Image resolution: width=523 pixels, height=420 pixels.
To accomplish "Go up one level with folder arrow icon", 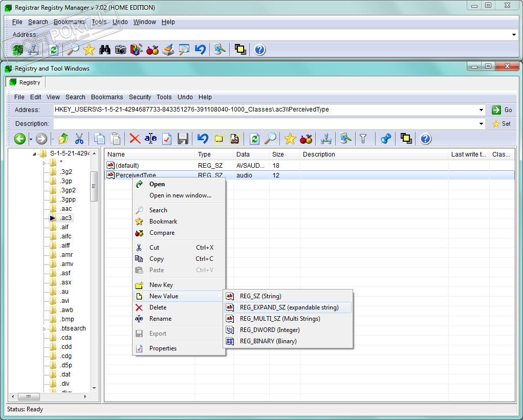I will pos(63,139).
